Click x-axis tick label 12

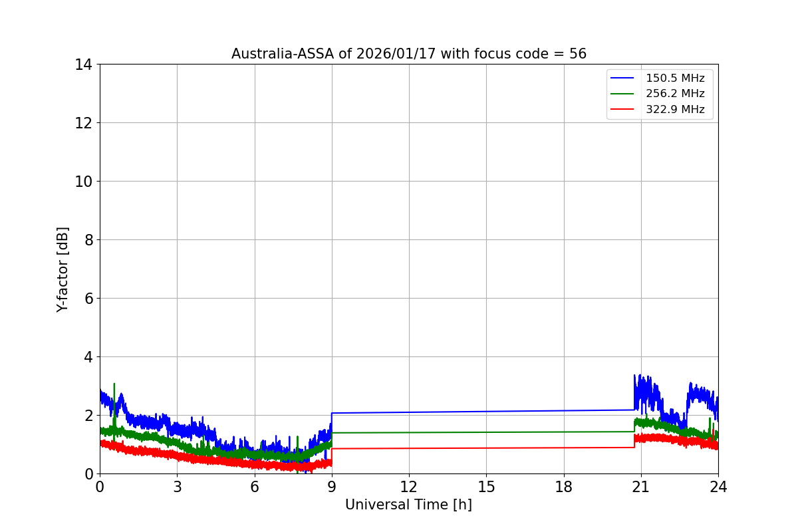coord(409,487)
